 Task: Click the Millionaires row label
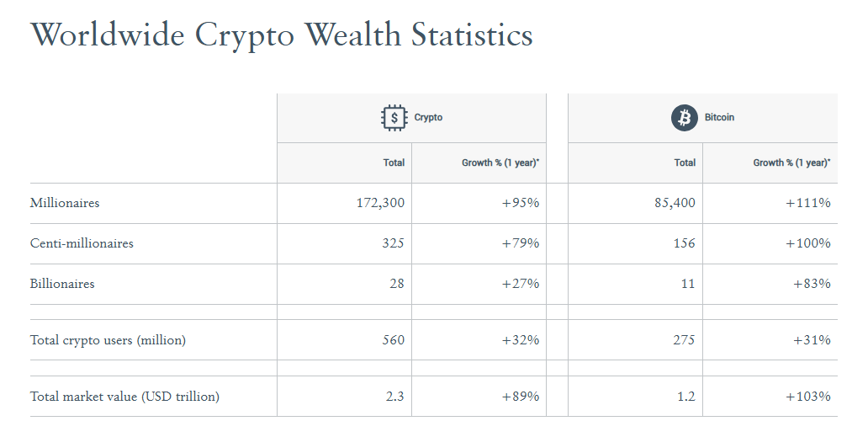coord(65,203)
